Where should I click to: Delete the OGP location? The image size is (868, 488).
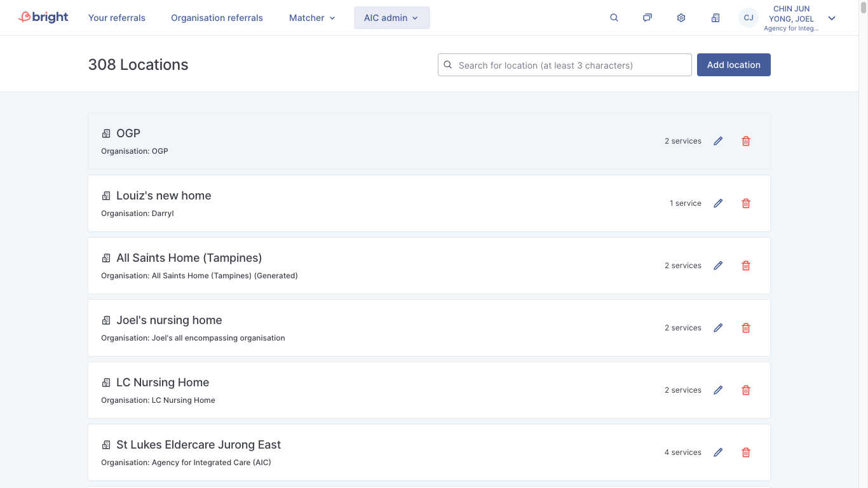pyautogui.click(x=746, y=141)
